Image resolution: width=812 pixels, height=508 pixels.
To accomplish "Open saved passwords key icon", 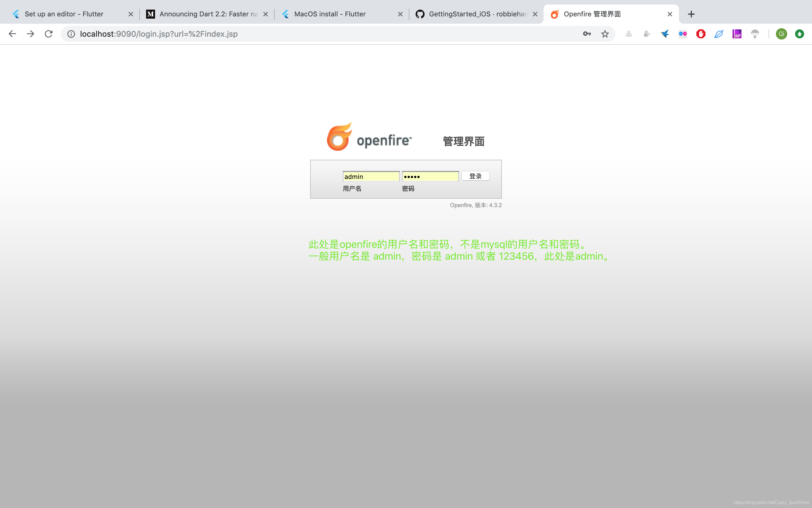I will pyautogui.click(x=587, y=34).
